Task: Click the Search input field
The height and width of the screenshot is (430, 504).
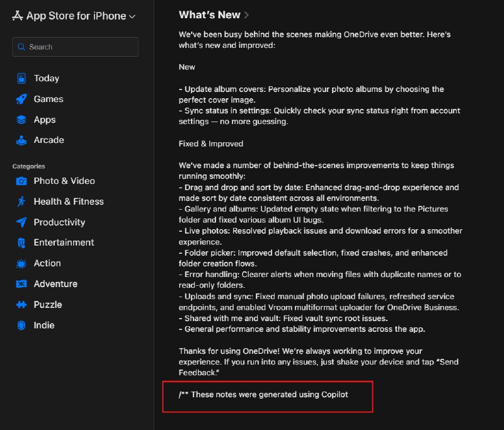Action: (x=75, y=47)
